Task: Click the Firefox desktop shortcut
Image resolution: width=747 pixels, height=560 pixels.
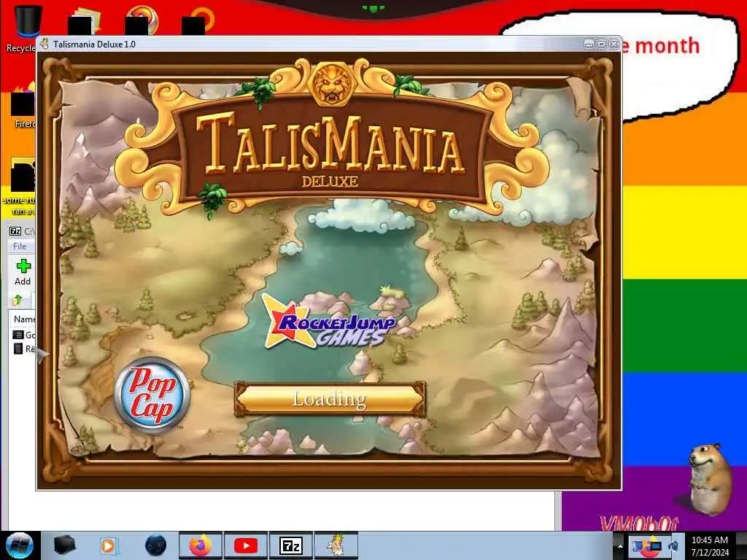Action: (x=23, y=106)
